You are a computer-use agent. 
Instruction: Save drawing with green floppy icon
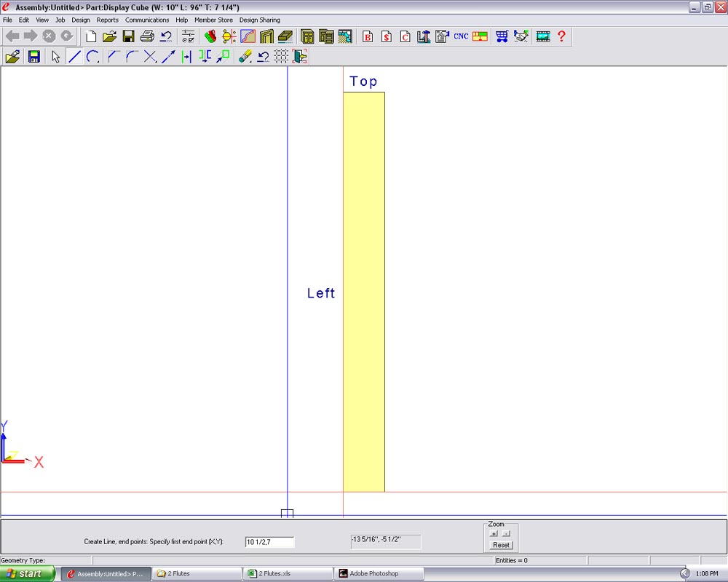click(x=34, y=57)
